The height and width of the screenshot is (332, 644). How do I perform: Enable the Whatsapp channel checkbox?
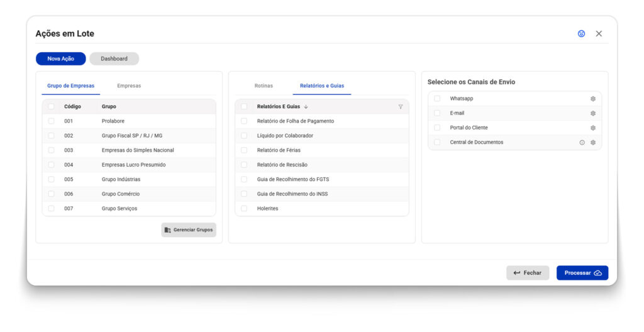click(x=437, y=99)
